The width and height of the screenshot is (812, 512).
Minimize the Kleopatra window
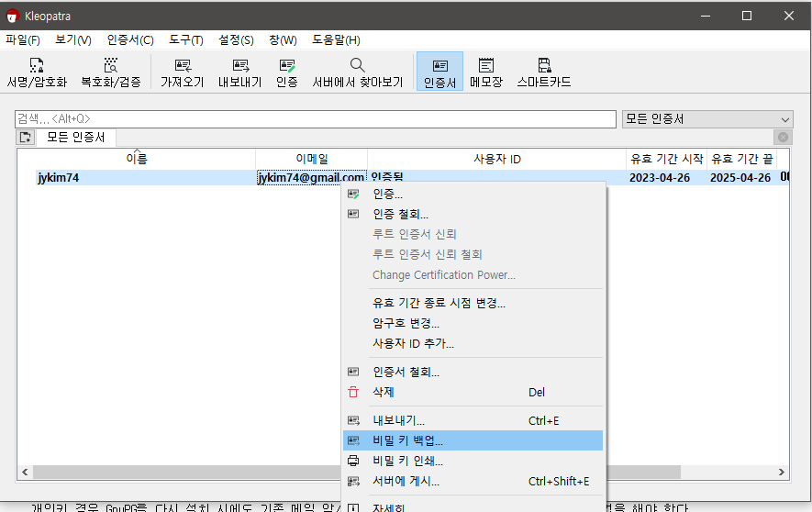(x=706, y=16)
